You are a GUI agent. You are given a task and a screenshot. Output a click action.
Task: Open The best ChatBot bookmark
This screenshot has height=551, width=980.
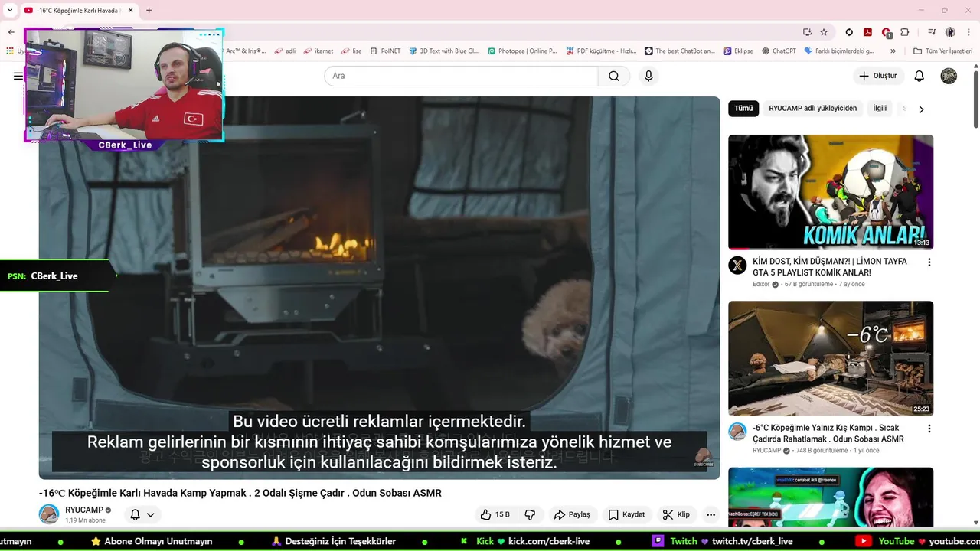pyautogui.click(x=680, y=51)
